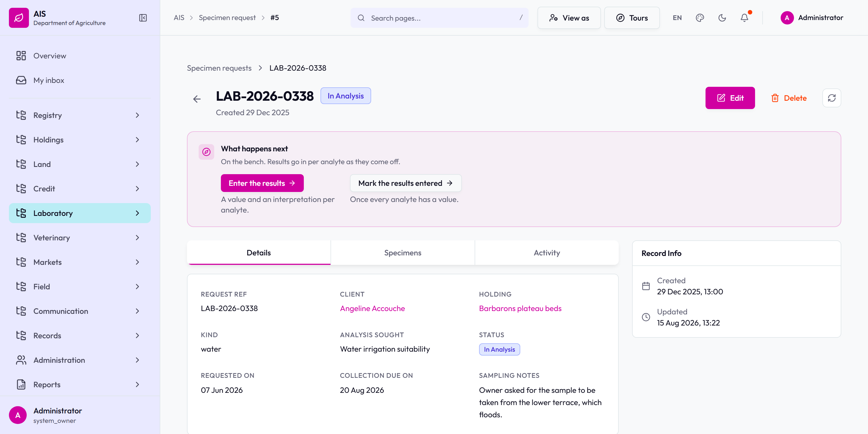This screenshot has height=434, width=868.
Task: Click the calendar icon beside Created
Action: pos(646,286)
